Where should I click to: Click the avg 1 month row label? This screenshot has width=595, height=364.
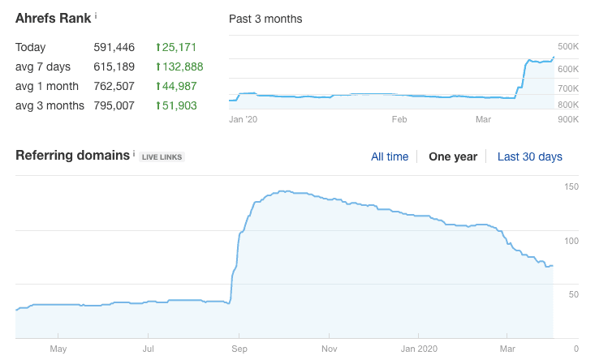click(46, 86)
